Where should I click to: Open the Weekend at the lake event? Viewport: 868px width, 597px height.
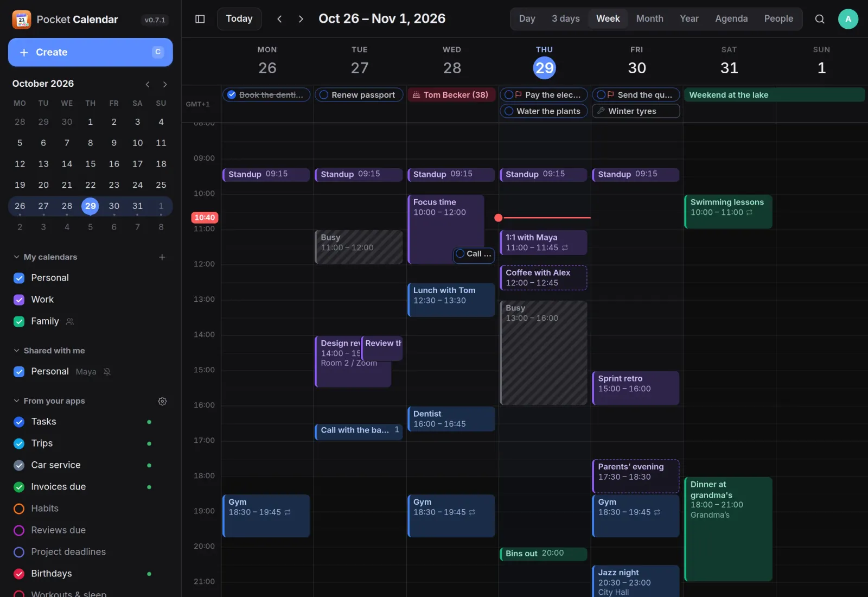[774, 95]
